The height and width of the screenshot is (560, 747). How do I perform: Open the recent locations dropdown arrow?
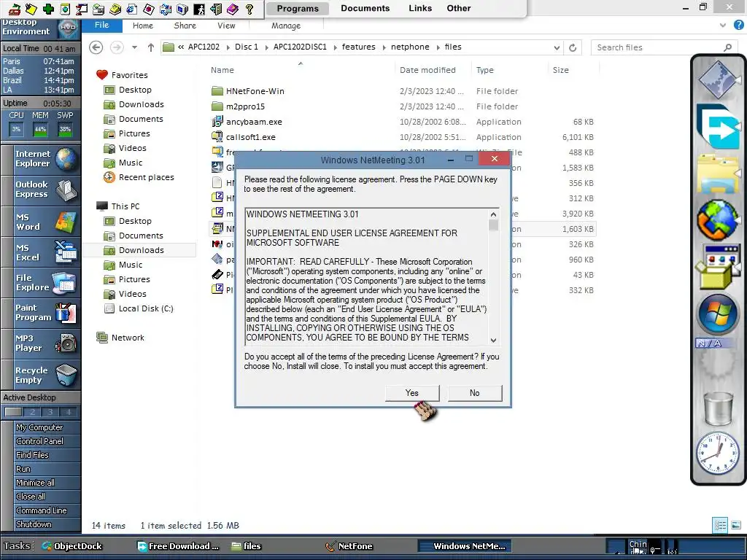coord(134,47)
